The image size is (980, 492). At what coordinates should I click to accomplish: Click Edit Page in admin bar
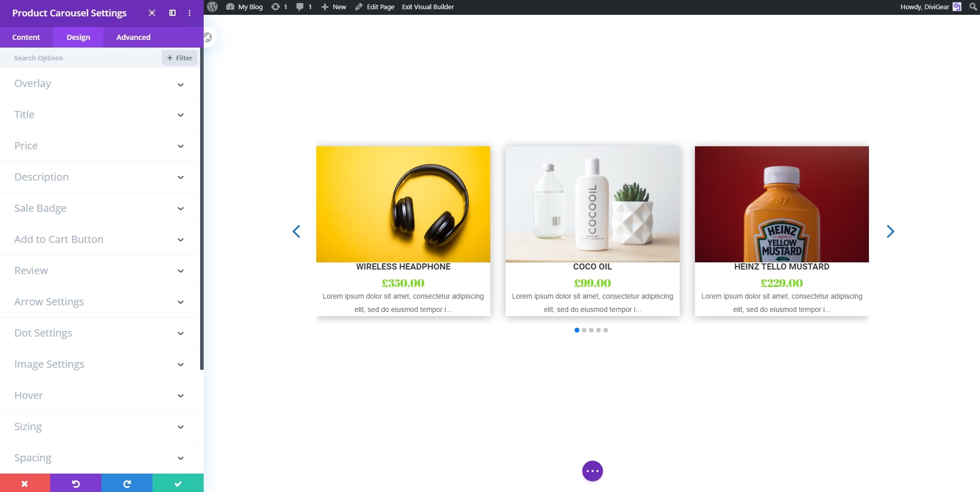tap(375, 7)
